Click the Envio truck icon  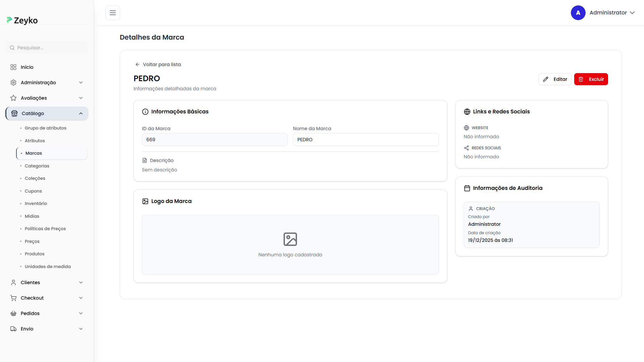[x=13, y=329]
